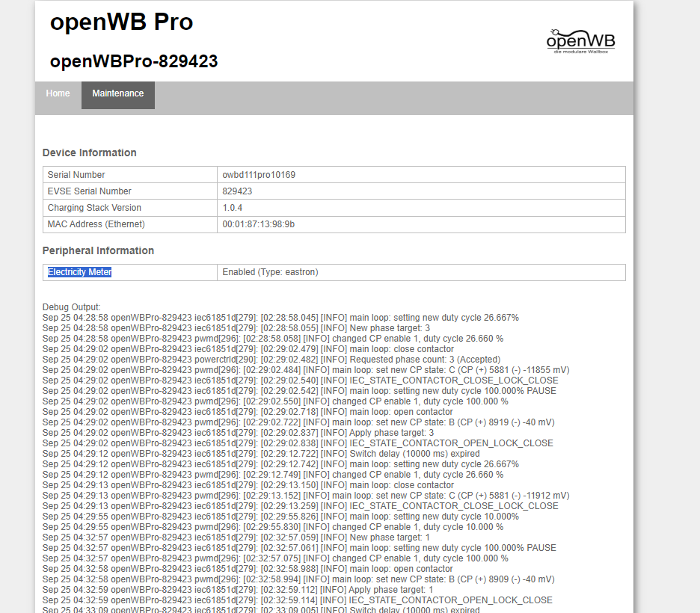Click the openWBPro-829423 heading
The image size is (700, 613).
click(x=134, y=61)
